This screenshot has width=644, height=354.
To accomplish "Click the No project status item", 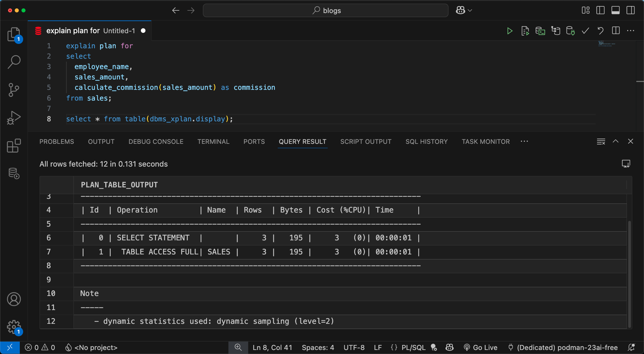I will [x=91, y=347].
